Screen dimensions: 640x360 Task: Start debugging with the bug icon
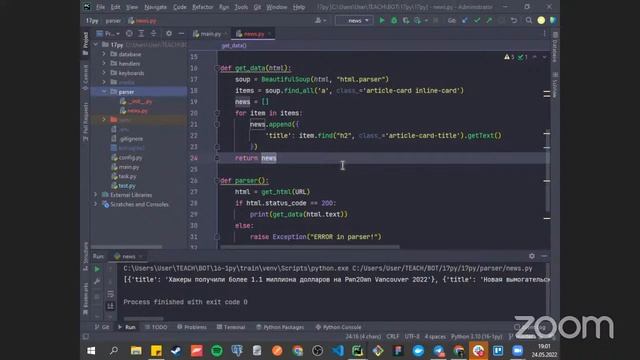tap(394, 20)
